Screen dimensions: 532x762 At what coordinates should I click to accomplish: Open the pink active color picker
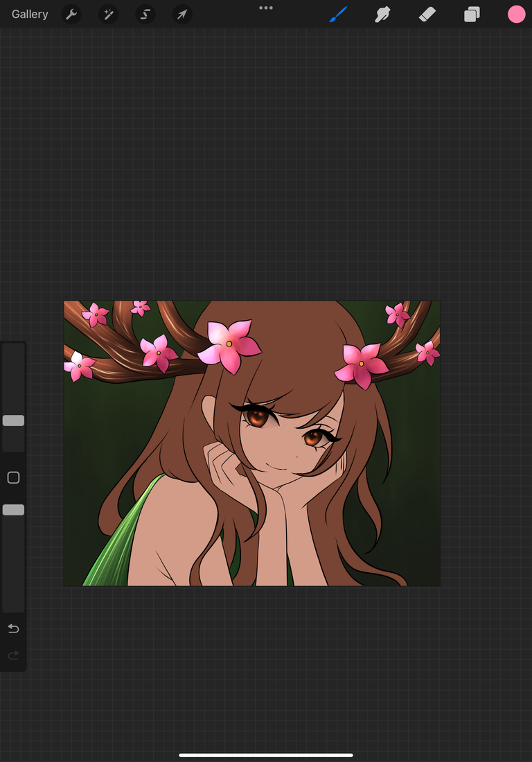pos(517,14)
